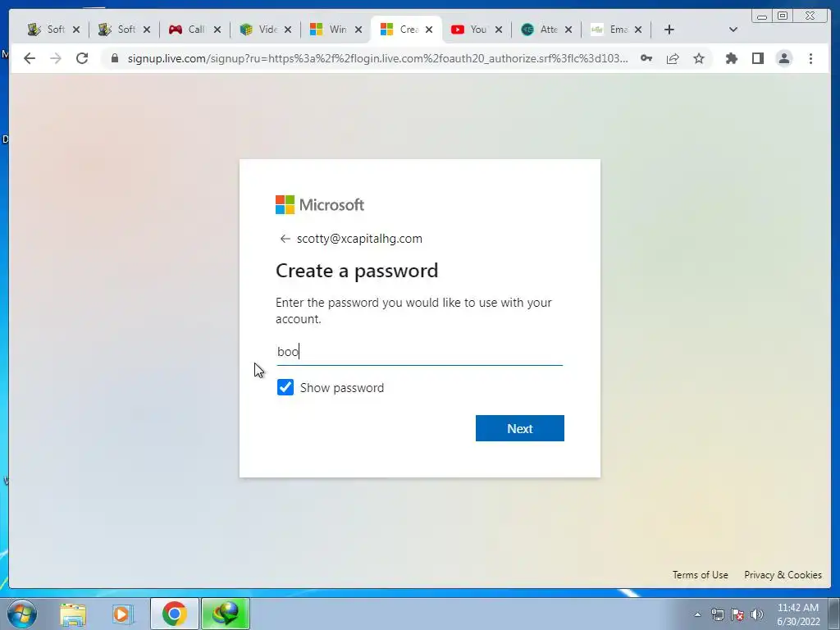Go back in browser history

click(x=30, y=58)
